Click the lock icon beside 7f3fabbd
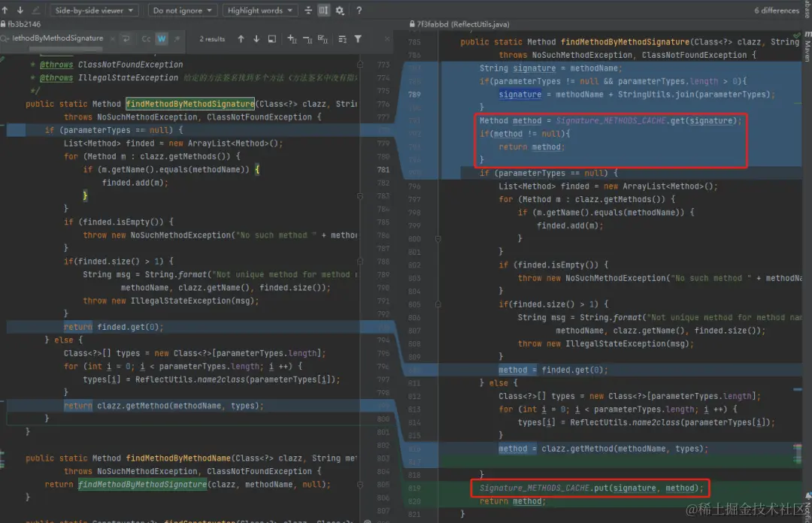The height and width of the screenshot is (523, 812). coord(412,24)
